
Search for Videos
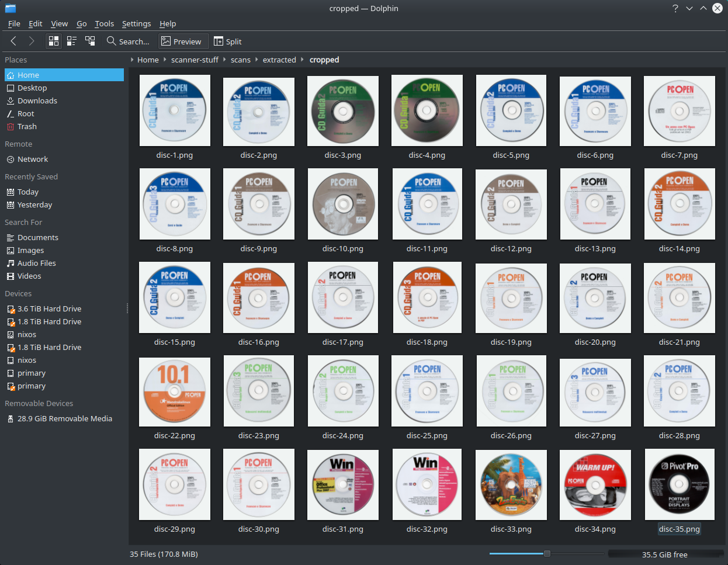[x=64, y=276]
